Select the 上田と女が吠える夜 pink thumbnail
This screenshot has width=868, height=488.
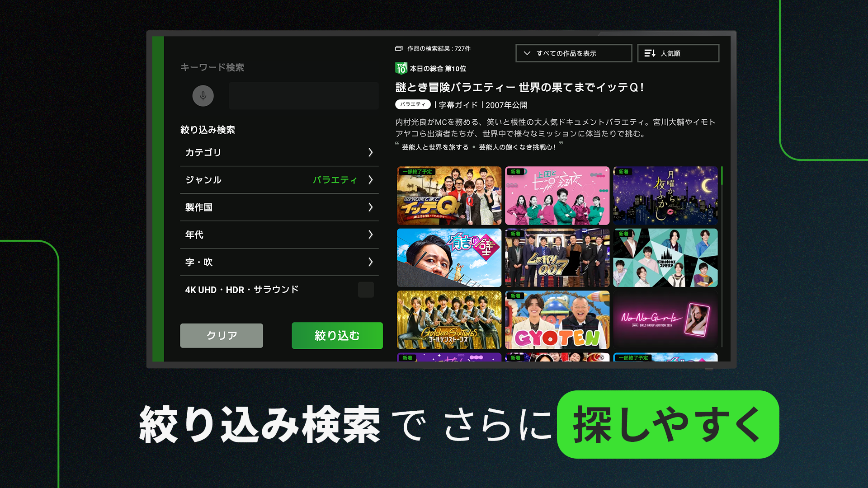557,196
